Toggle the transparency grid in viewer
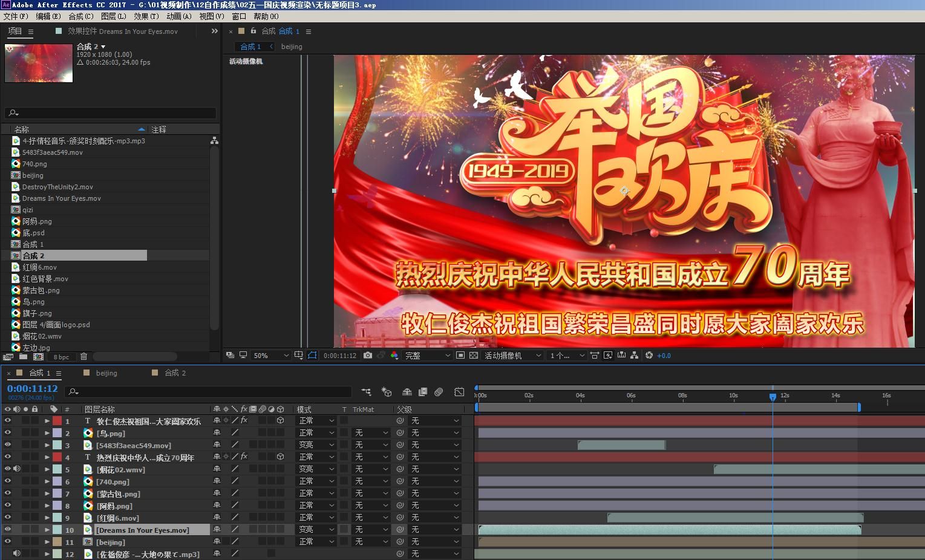Screen dimensions: 925x560 tap(472, 355)
